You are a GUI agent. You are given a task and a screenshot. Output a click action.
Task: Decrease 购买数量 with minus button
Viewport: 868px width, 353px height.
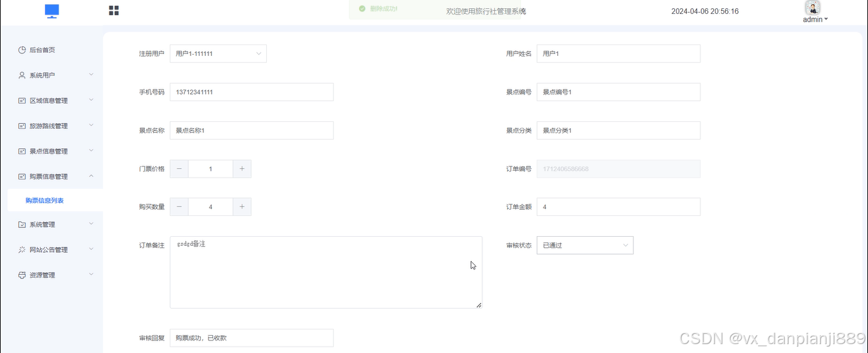[x=179, y=207]
